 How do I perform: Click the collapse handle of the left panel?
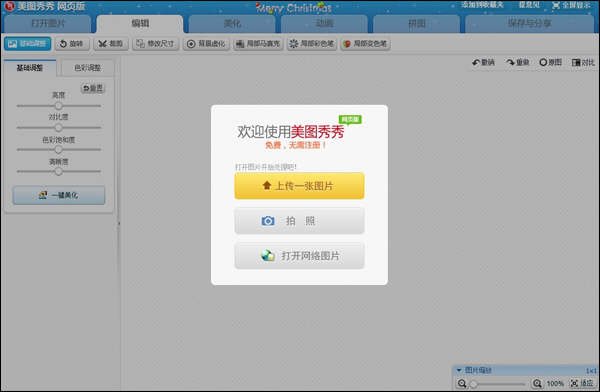point(119,223)
